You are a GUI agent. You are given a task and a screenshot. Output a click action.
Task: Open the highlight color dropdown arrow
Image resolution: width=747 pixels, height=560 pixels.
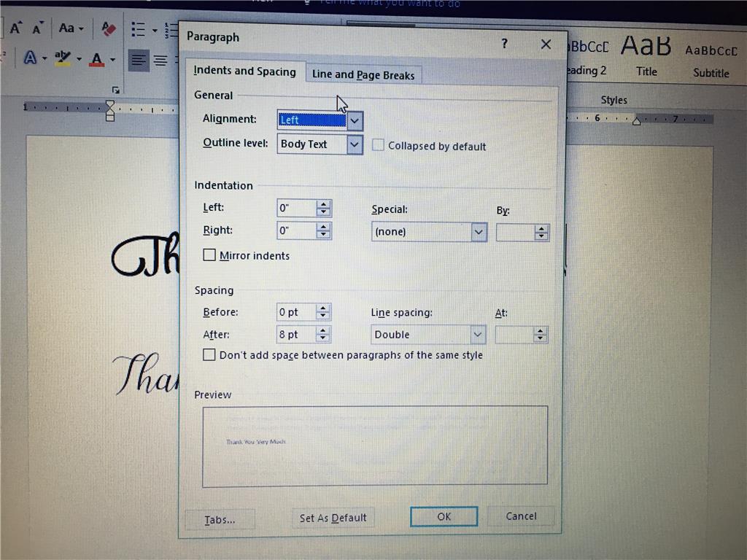point(79,60)
